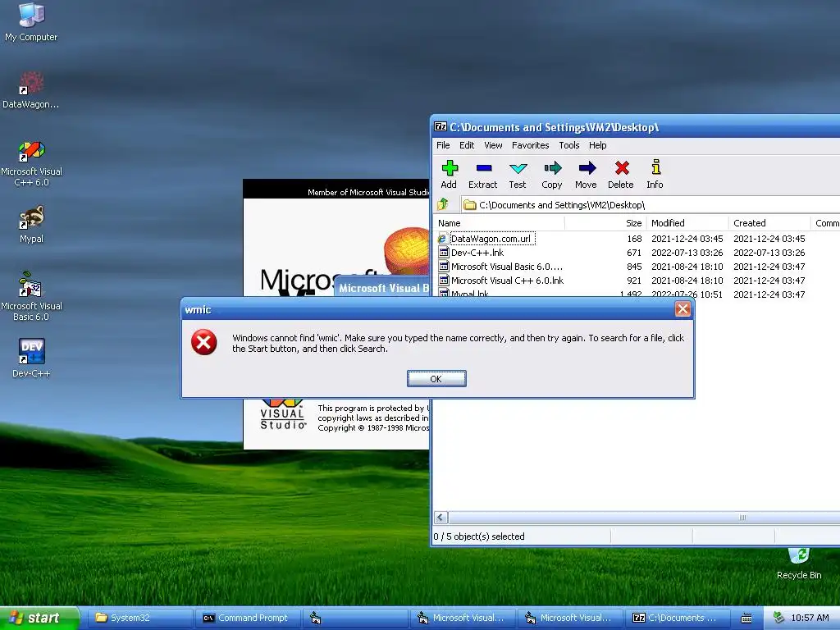Select My Computer desktop icon
Image resolution: width=840 pixels, height=630 pixels.
(x=31, y=22)
